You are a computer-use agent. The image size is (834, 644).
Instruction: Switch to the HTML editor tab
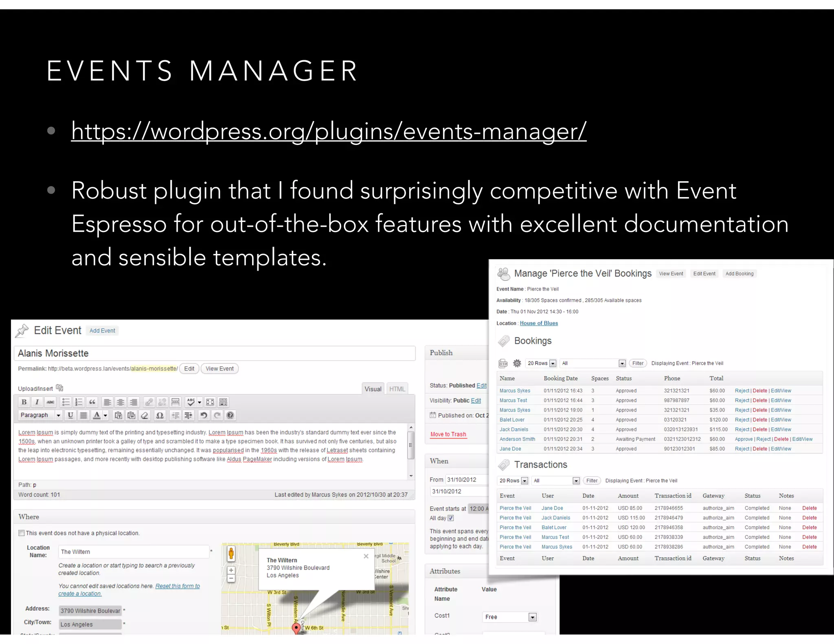pyautogui.click(x=397, y=389)
